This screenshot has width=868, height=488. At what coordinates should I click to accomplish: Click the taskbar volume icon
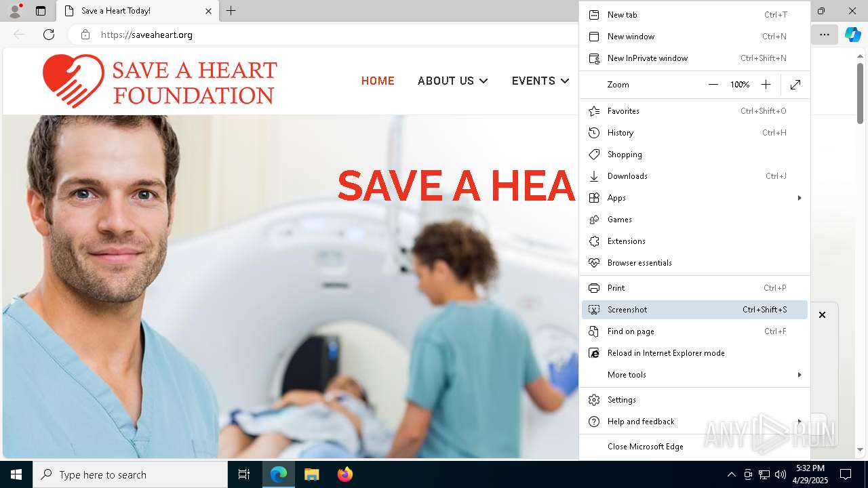(x=781, y=474)
